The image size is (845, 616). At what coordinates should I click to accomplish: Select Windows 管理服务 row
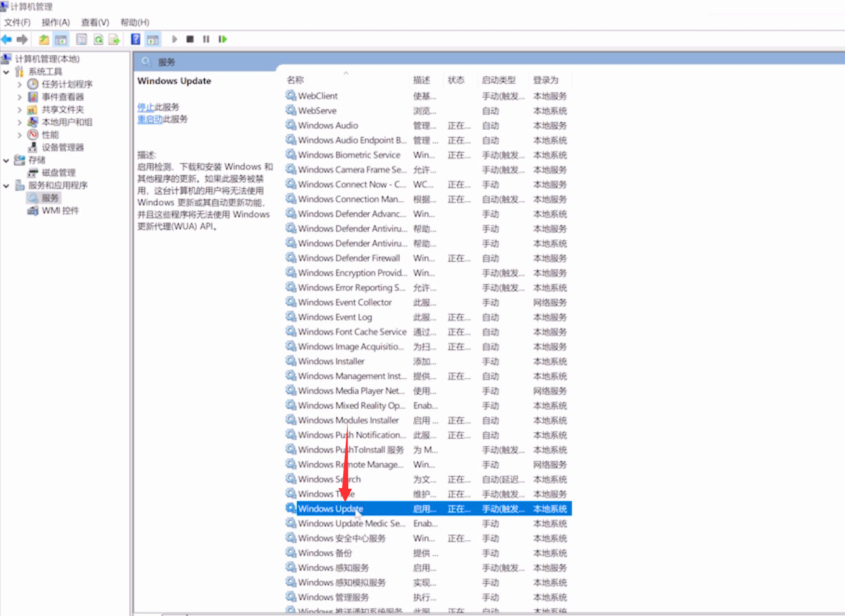click(x=428, y=597)
